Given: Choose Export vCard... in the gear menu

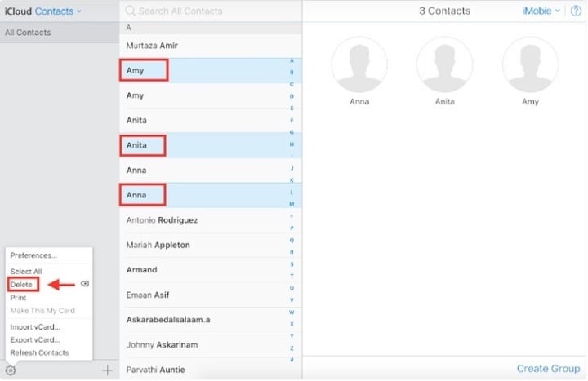Looking at the screenshot, I should [x=35, y=340].
